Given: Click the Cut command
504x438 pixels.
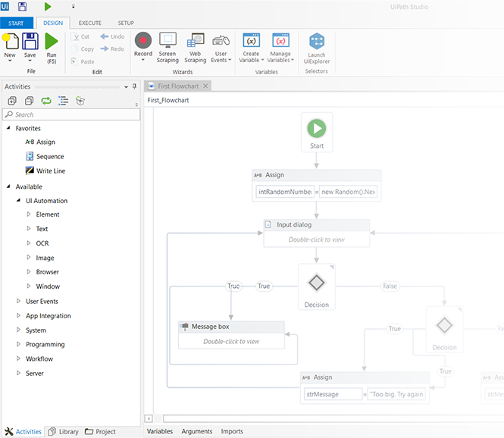Looking at the screenshot, I should coord(80,36).
